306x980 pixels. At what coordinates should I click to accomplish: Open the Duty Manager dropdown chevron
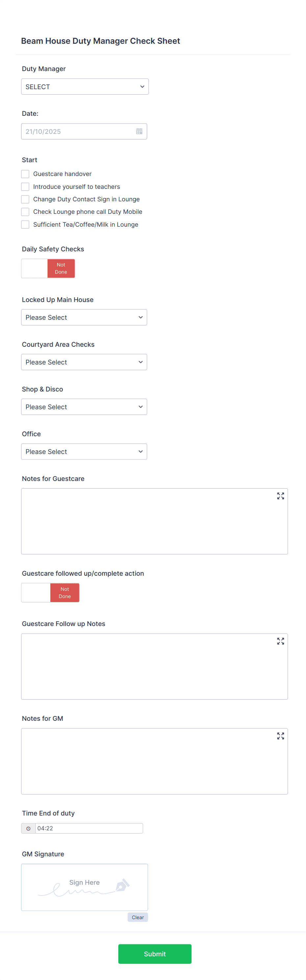pos(142,87)
